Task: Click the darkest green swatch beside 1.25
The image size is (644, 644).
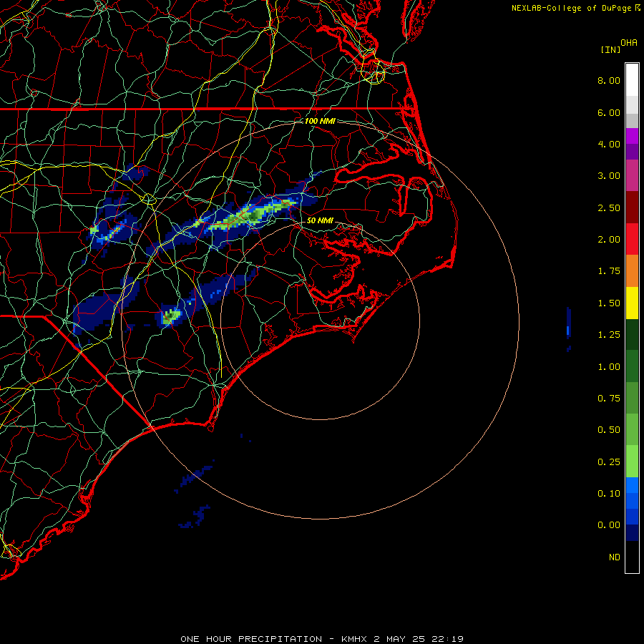Action: tap(632, 334)
